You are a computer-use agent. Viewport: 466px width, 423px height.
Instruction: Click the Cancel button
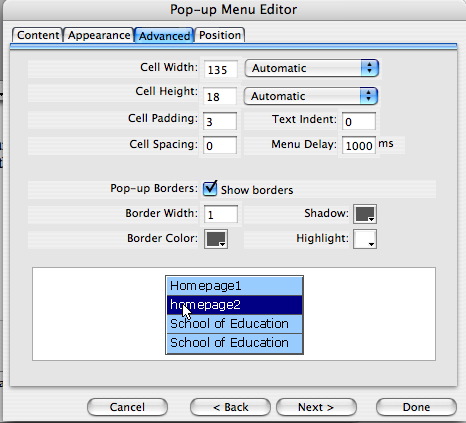click(127, 407)
